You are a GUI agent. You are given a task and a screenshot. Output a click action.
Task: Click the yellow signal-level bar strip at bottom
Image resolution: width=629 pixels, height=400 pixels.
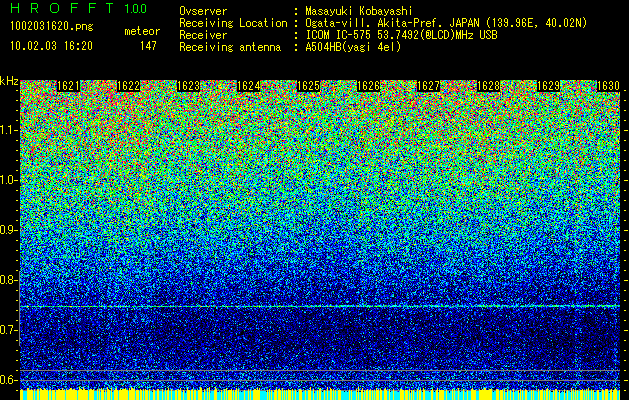point(320,394)
